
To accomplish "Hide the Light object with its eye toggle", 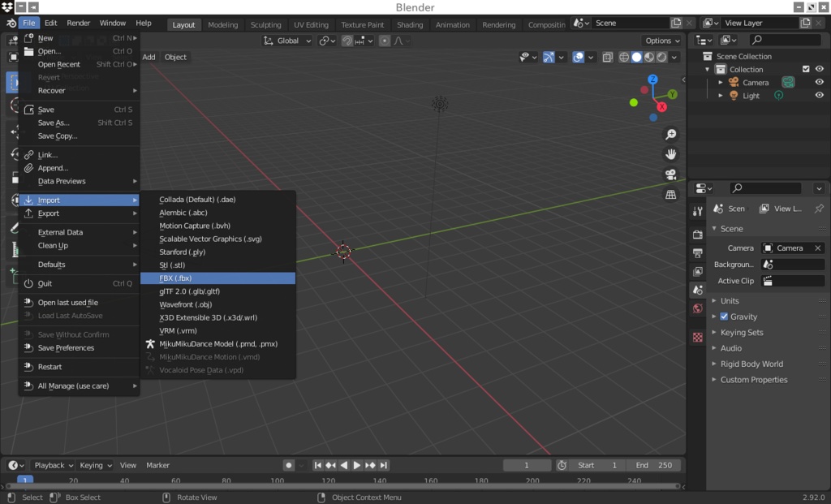I will tap(819, 95).
